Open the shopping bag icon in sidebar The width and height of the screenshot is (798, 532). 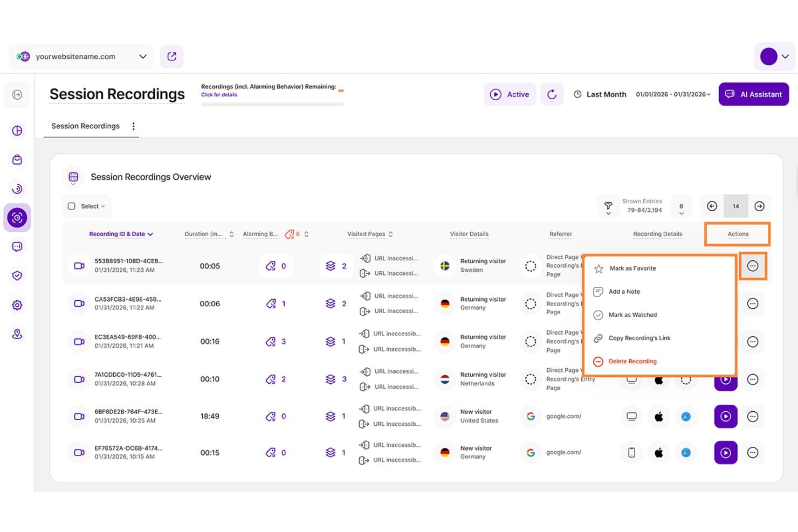pos(17,160)
